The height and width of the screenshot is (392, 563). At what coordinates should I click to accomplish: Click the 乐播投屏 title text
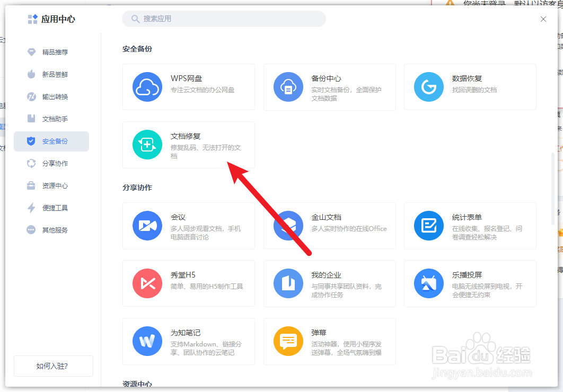[x=467, y=275]
